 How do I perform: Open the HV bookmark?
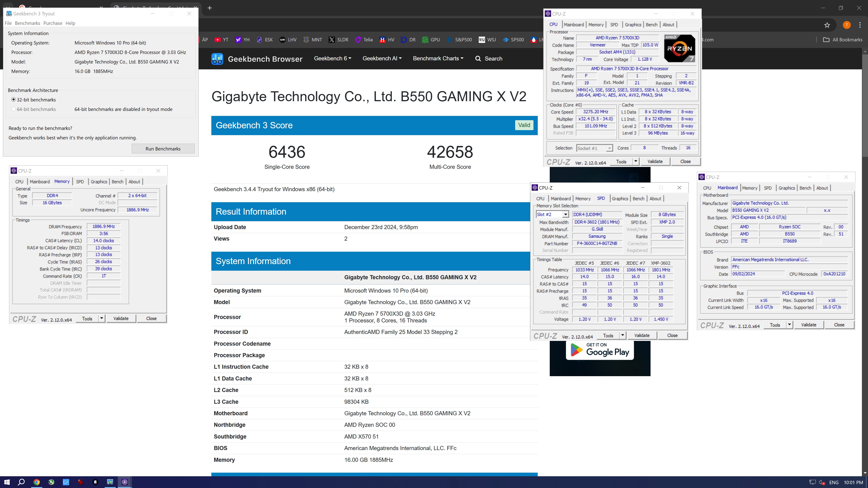387,40
